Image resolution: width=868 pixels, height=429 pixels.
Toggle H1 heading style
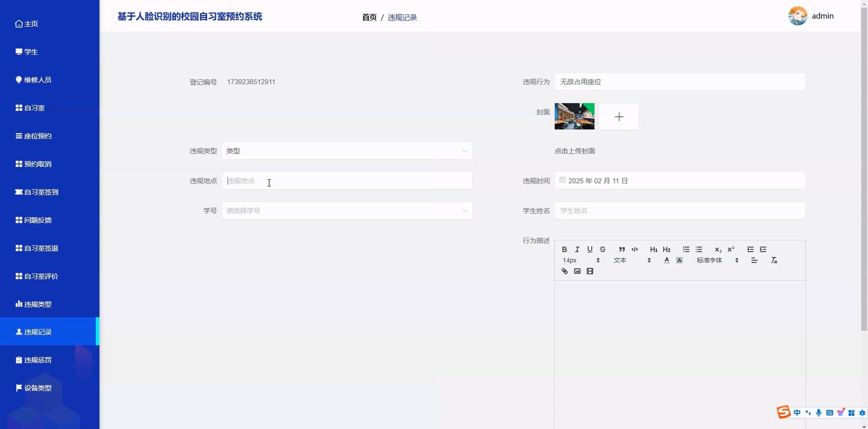653,249
